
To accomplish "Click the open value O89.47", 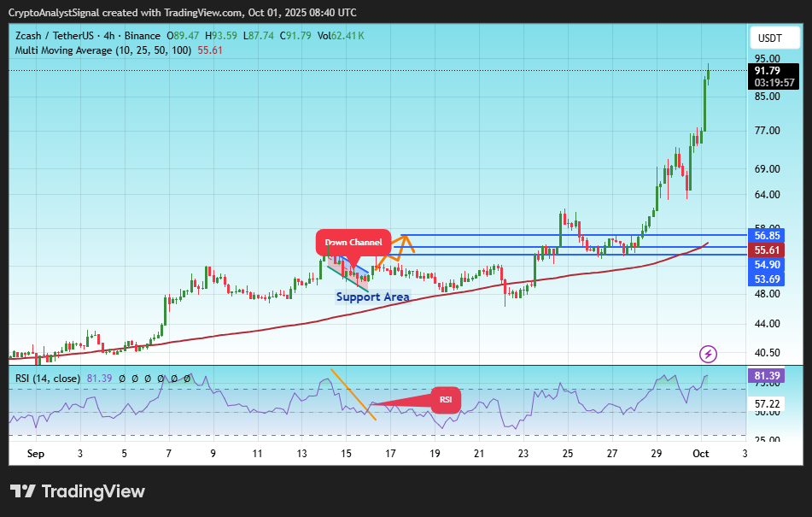I will point(183,36).
